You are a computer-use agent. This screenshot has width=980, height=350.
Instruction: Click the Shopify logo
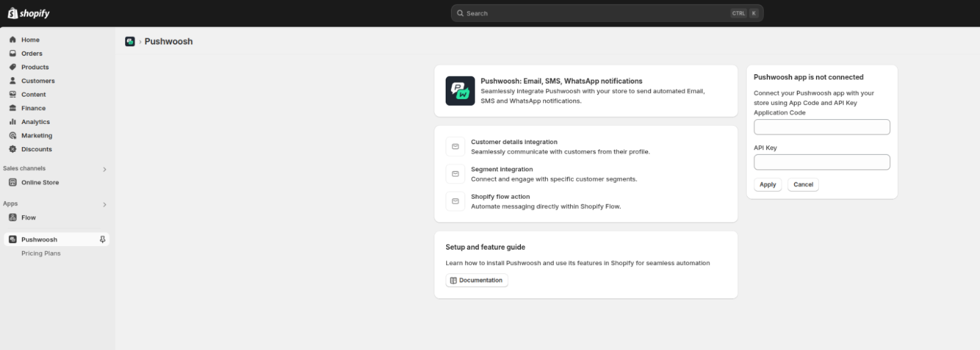click(29, 13)
